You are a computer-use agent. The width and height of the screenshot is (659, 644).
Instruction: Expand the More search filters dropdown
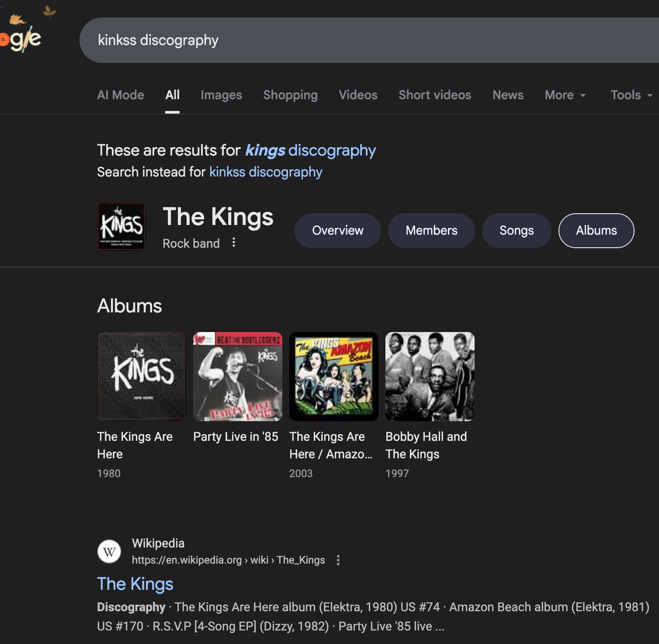[x=565, y=95]
